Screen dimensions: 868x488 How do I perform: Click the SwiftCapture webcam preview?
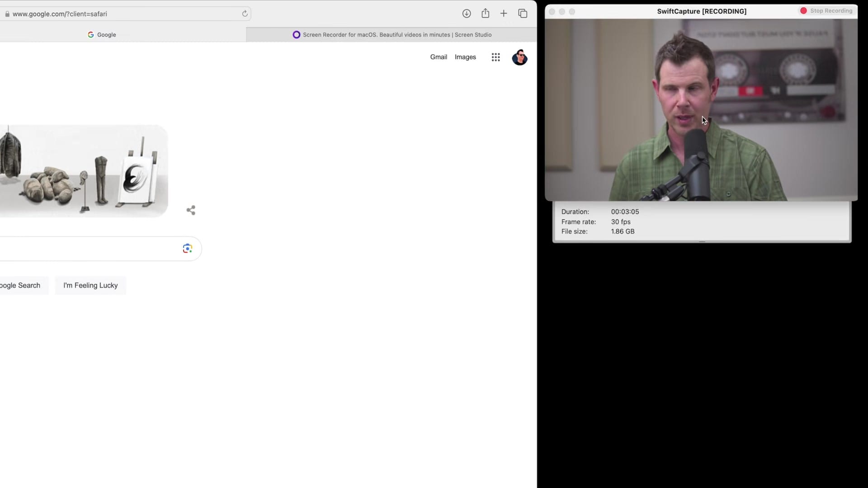coord(701,110)
